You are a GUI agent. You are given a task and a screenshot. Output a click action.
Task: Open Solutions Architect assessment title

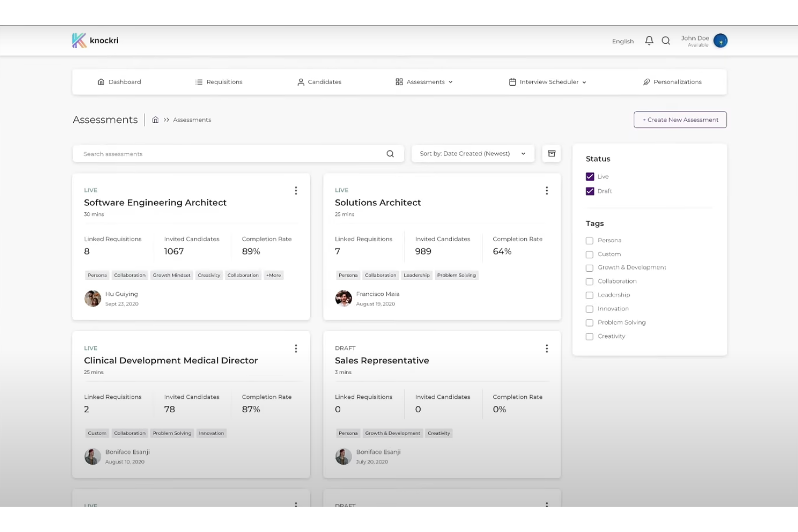point(378,203)
